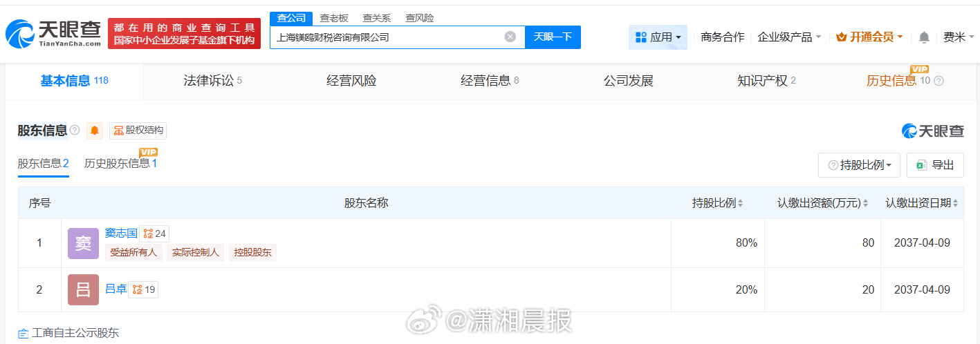Sort by 认缴出资额 column arrows

point(865,203)
